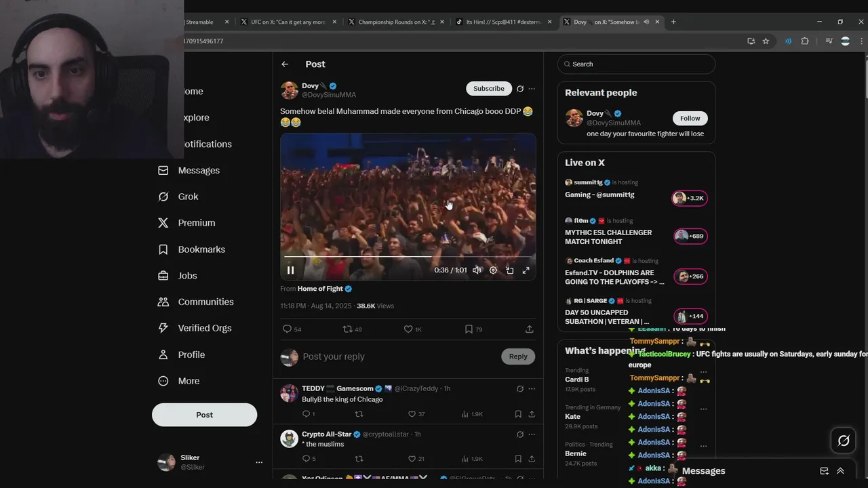Open Grok in the sidebar
Viewport: 868px width, 488px height.
click(178, 197)
